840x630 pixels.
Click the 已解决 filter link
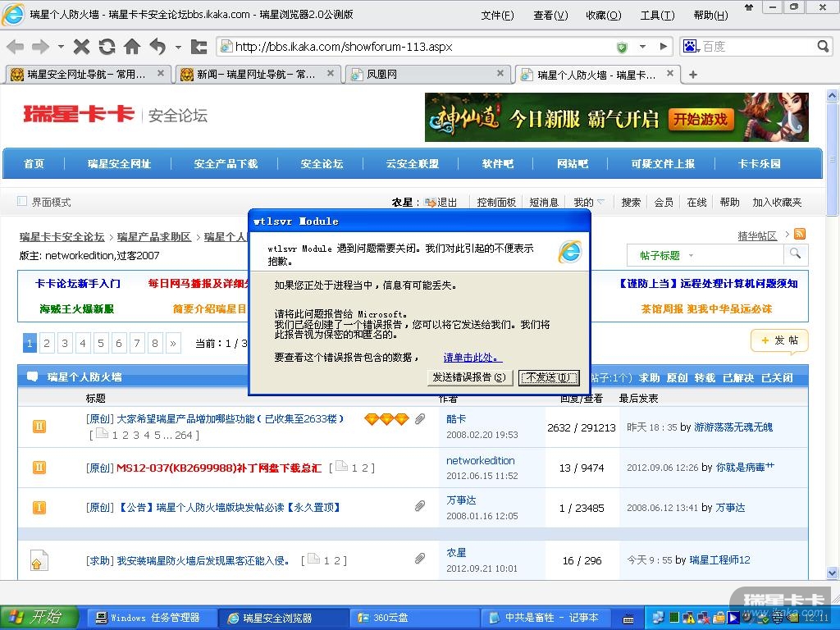738,377
